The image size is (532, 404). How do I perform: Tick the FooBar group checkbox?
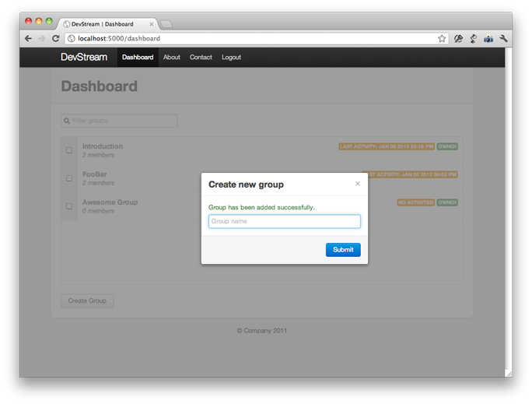69,178
